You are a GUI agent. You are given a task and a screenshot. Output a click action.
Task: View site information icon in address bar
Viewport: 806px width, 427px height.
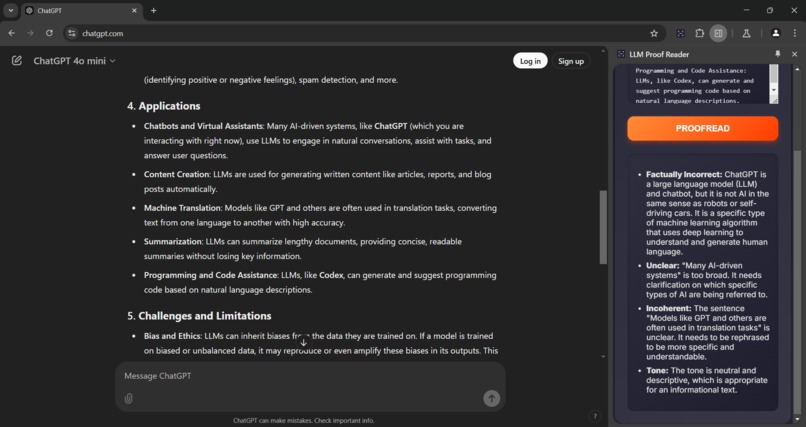[71, 33]
